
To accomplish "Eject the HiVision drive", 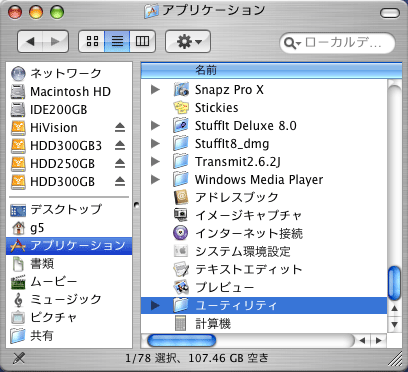I will point(120,128).
